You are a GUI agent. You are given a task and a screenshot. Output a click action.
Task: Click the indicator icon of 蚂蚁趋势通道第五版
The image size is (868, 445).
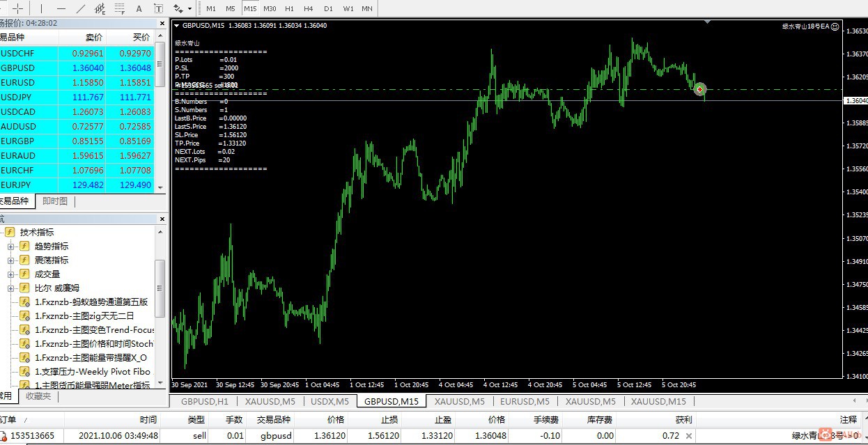[24, 302]
